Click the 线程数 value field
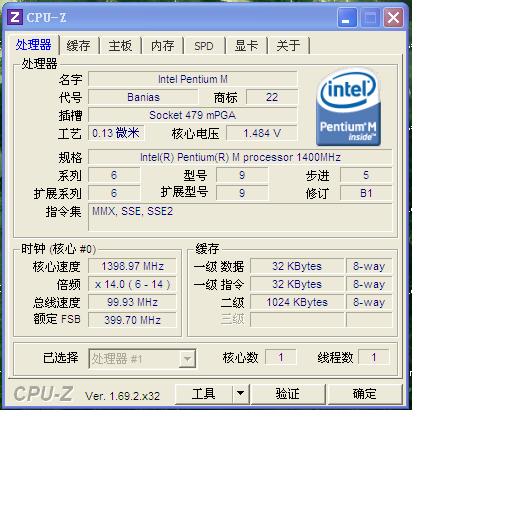 (x=374, y=358)
